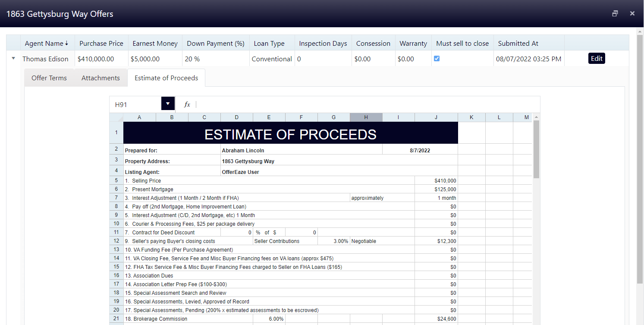Viewport: 644px width, 325px height.
Task: Open the Attachments tab
Action: point(101,78)
